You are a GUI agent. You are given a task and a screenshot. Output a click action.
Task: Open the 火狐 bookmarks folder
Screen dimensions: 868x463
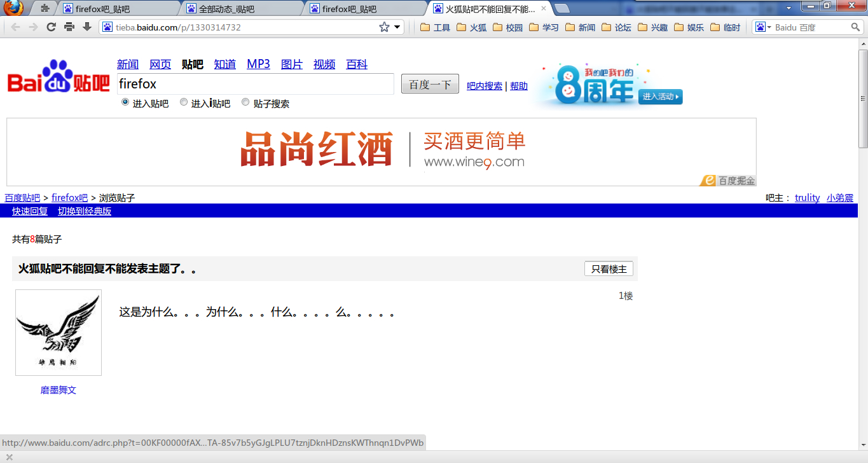click(x=472, y=27)
